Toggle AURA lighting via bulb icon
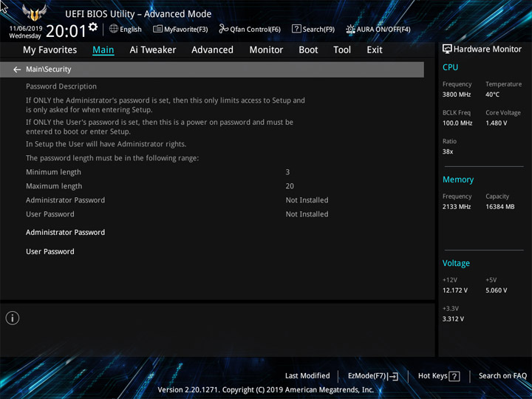 [350, 29]
